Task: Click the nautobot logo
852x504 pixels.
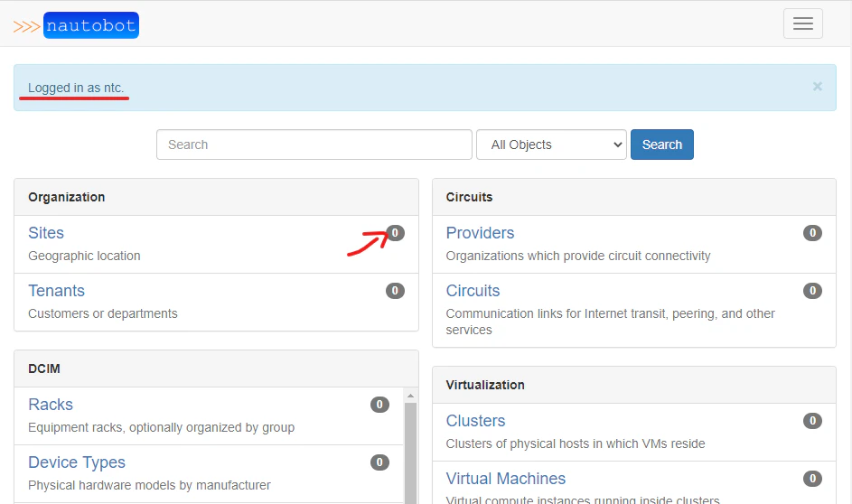Action: click(76, 25)
